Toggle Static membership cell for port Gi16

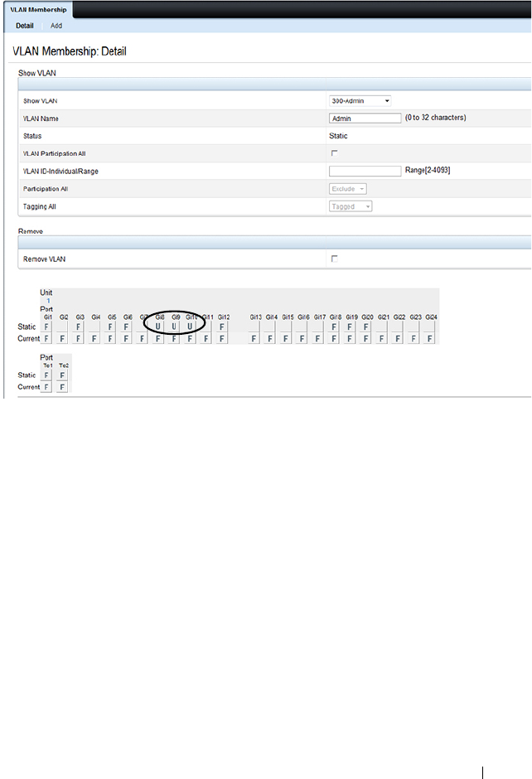(x=302, y=327)
